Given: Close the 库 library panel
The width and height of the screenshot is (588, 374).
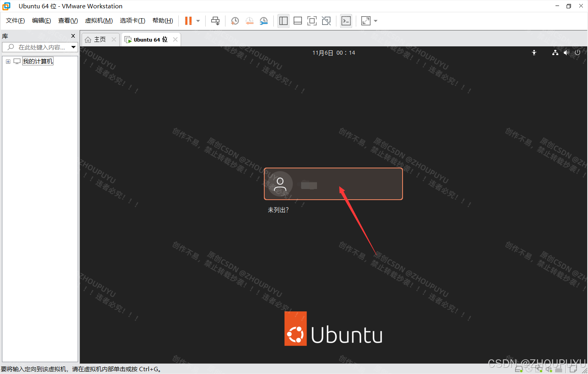Looking at the screenshot, I should (x=73, y=36).
